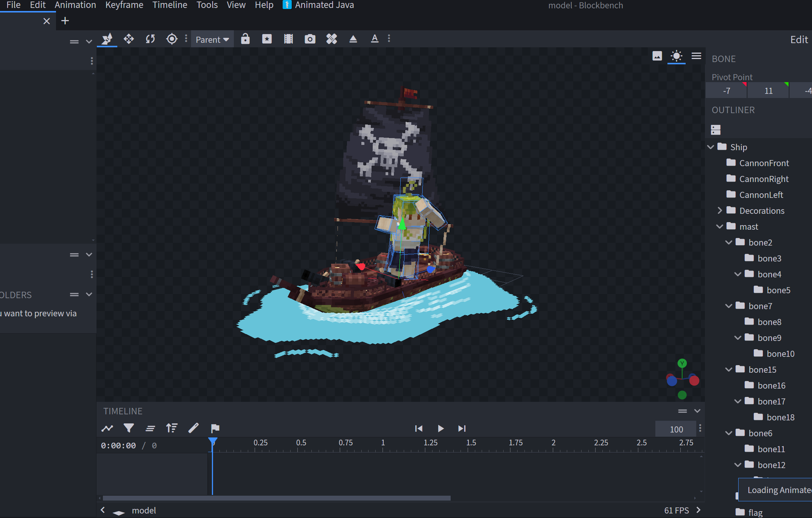Toggle the lock icon in toolbar
This screenshot has height=518, width=812.
[245, 39]
